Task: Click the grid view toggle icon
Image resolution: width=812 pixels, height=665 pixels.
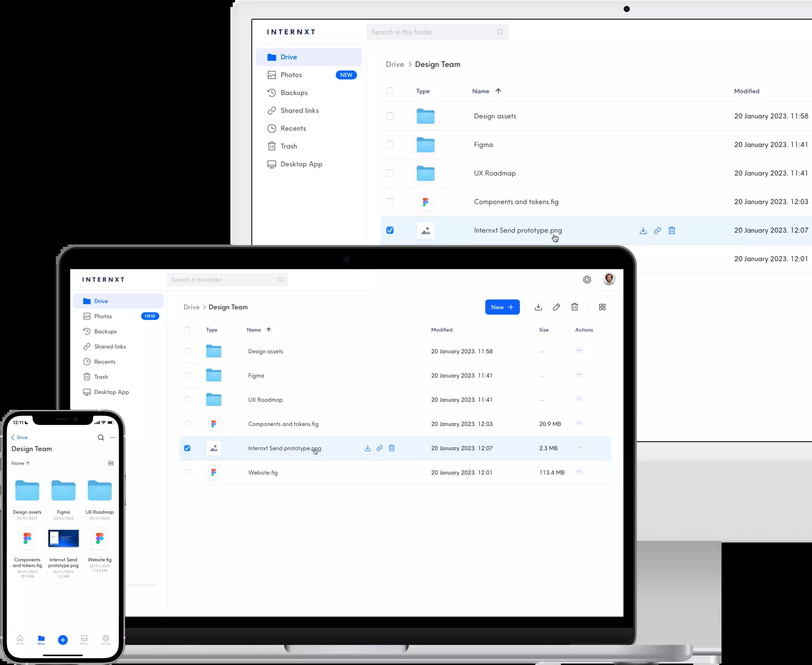Action: pos(602,307)
